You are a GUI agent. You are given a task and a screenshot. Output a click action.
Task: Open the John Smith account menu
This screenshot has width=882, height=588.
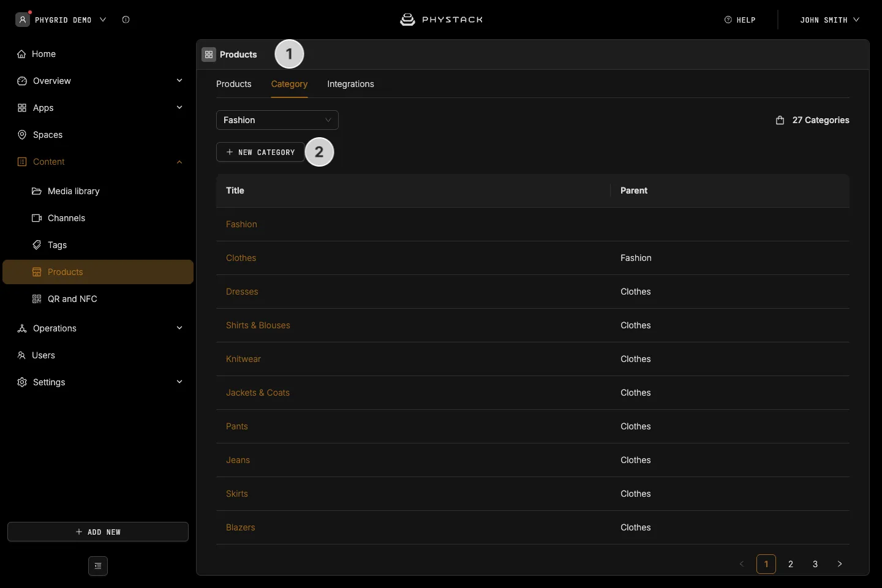coord(829,20)
